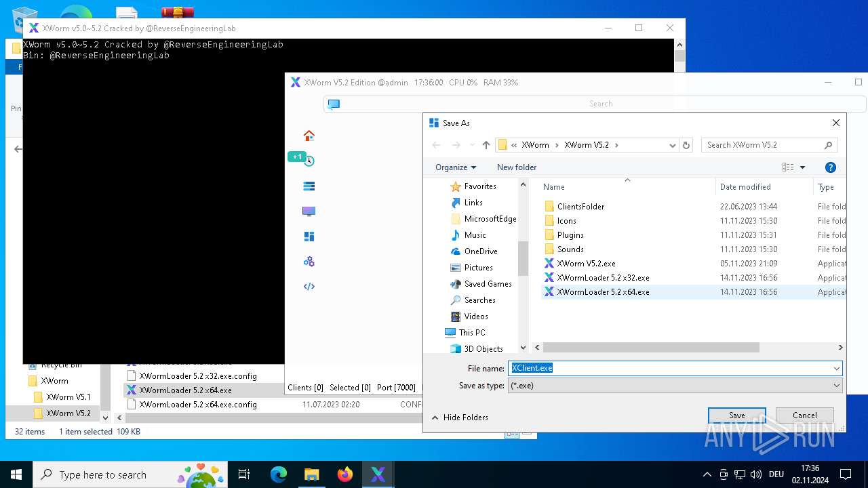Select Searches in navigation pane

click(x=479, y=300)
